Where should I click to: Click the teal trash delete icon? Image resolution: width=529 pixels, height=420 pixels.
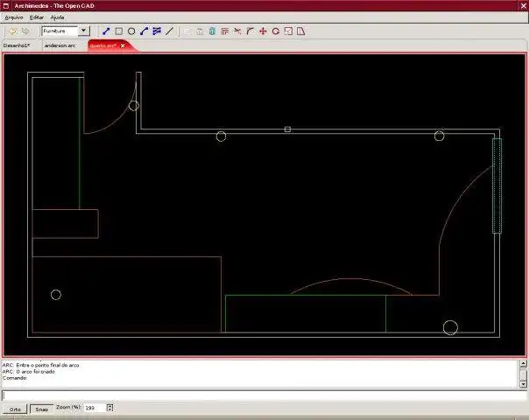click(212, 31)
